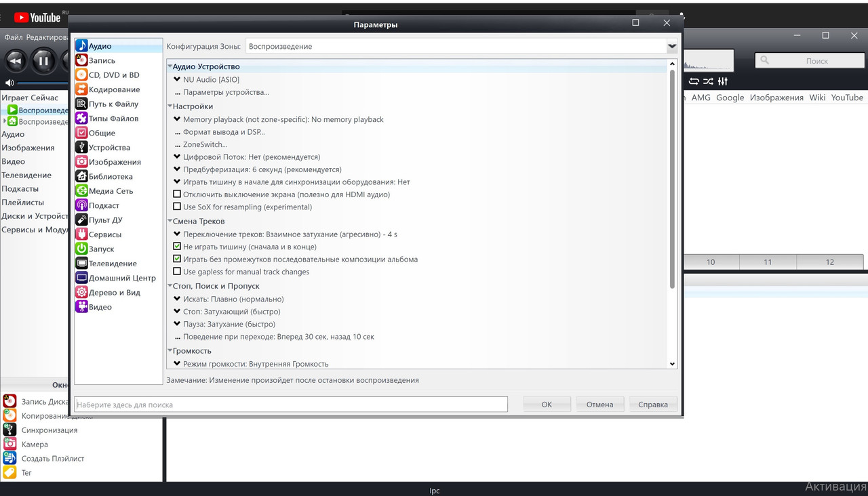
Task: Open the Кодирование settings category
Action: [114, 89]
